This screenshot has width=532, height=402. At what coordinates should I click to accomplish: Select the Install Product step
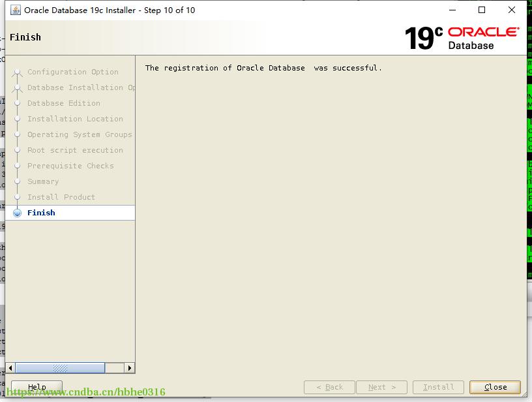[x=61, y=197]
